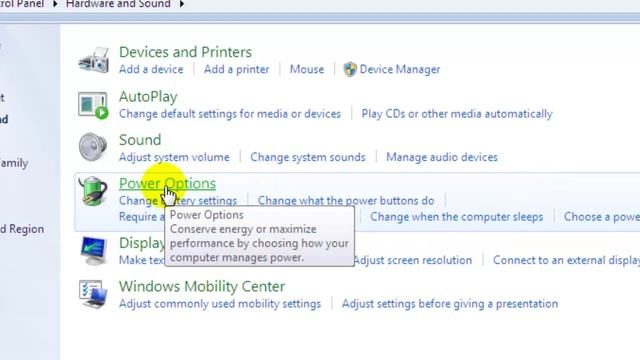Screen dimensions: 640x360
Task: Open the Windows Mobility Center heading
Action: pyautogui.click(x=202, y=287)
